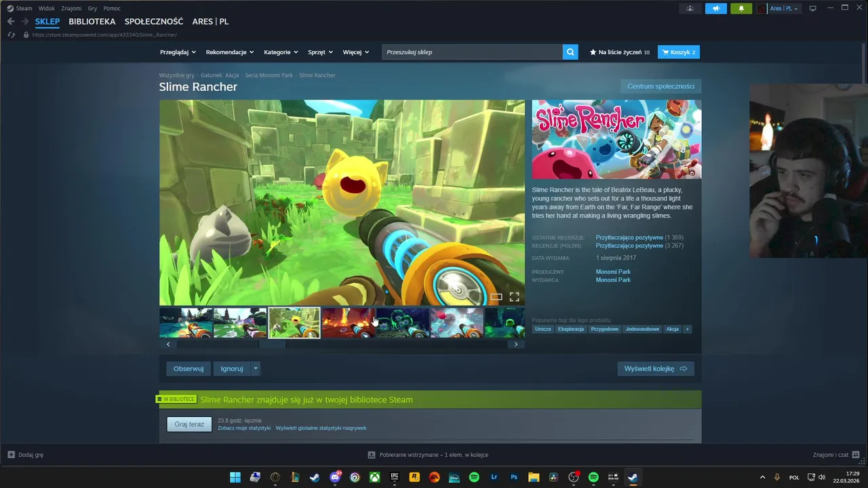Expand more tags with plus button
868x488 pixels.
(687, 329)
